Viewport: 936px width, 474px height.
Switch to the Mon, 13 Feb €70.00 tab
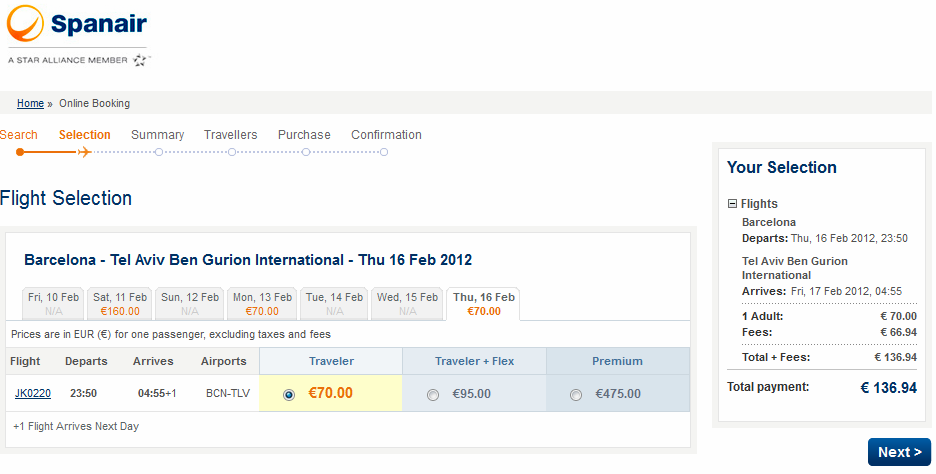point(262,304)
